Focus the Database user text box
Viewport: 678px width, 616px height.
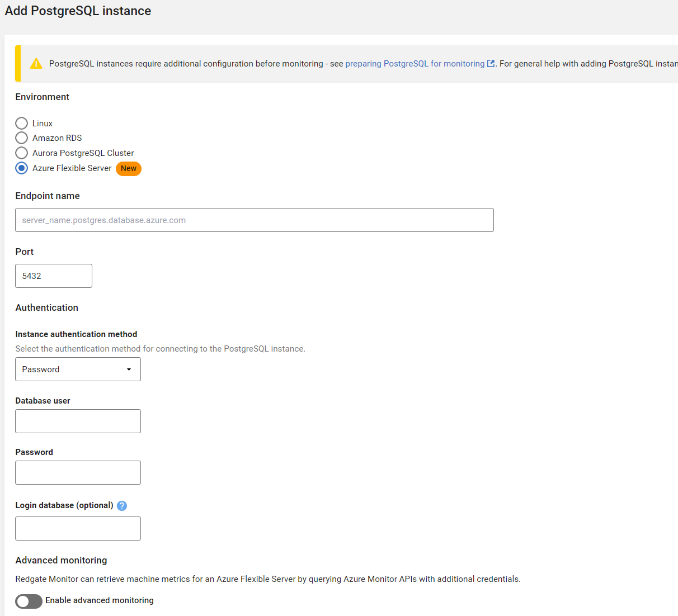(78, 421)
